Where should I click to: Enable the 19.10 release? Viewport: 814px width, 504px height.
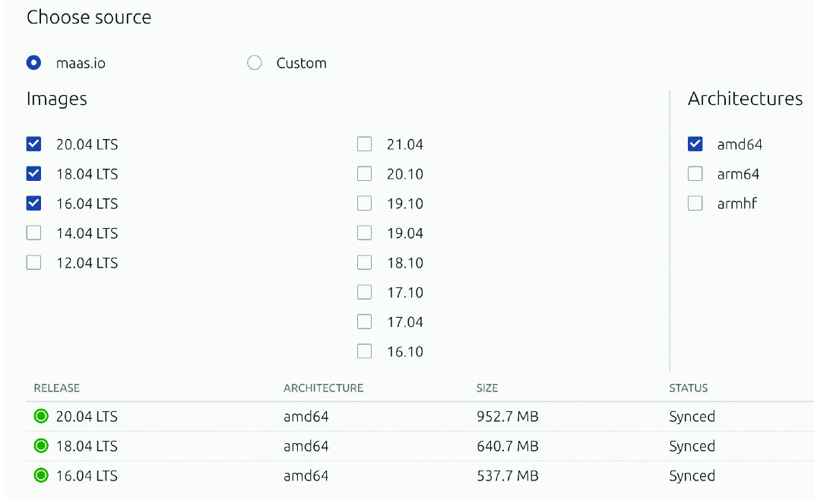(365, 204)
